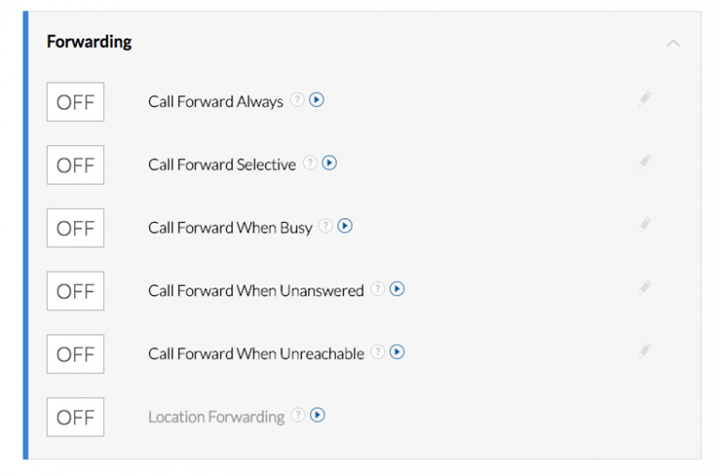Turn on Call Forward Always toggle

[75, 102]
